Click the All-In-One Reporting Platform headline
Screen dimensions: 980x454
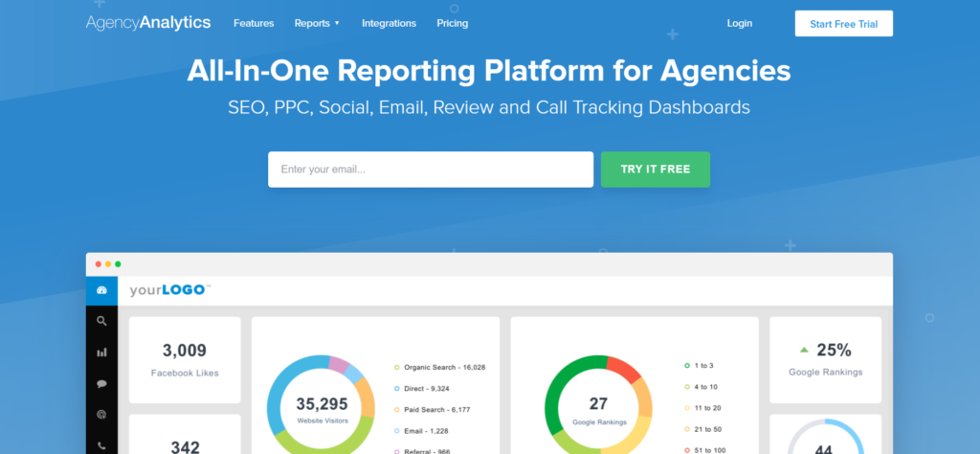[x=489, y=71]
